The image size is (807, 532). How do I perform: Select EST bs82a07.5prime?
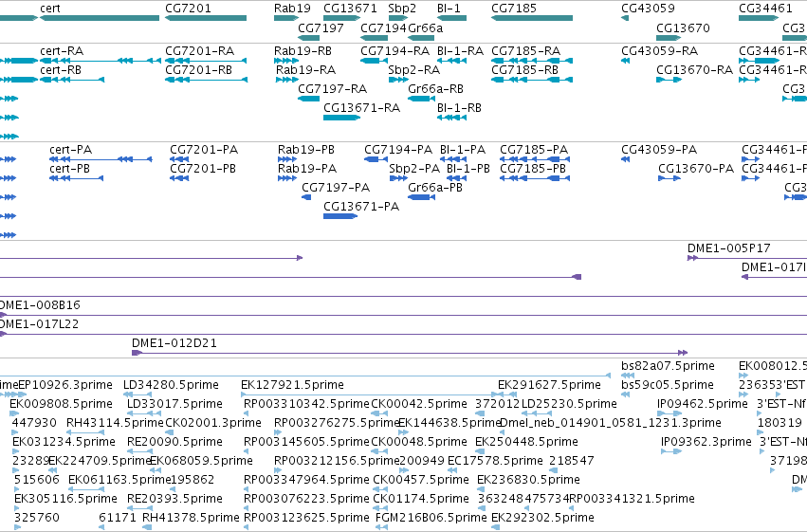coord(668,366)
